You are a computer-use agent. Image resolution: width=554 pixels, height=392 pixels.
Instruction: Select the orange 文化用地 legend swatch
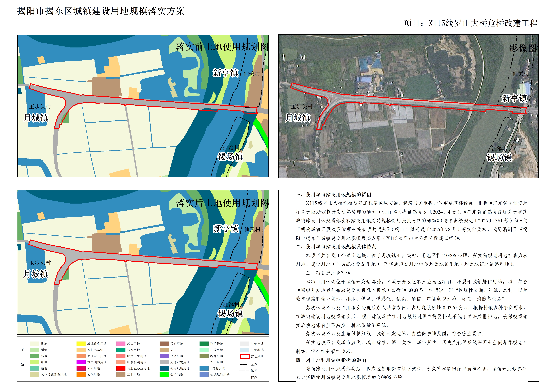point(81,374)
